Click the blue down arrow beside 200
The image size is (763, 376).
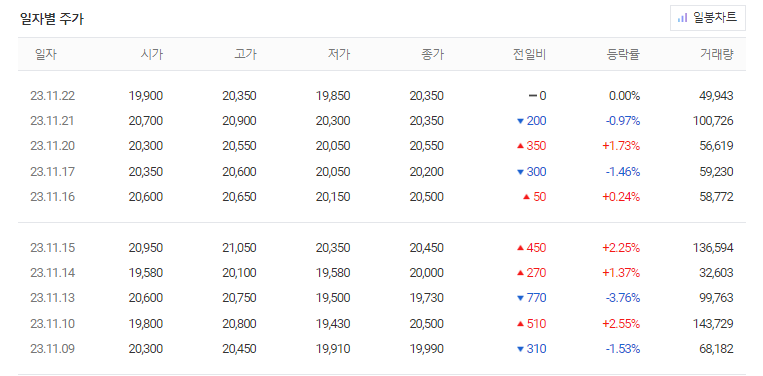[520, 121]
